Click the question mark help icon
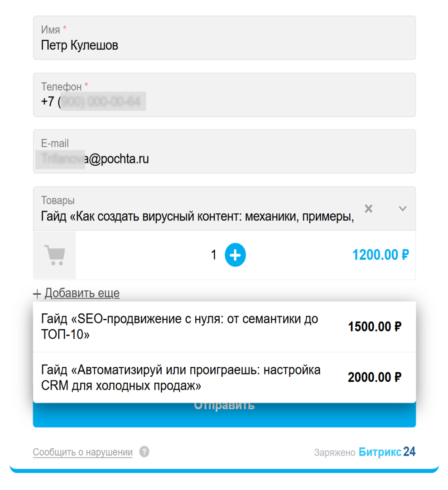Screen dimensions: 448x490 (x=144, y=452)
